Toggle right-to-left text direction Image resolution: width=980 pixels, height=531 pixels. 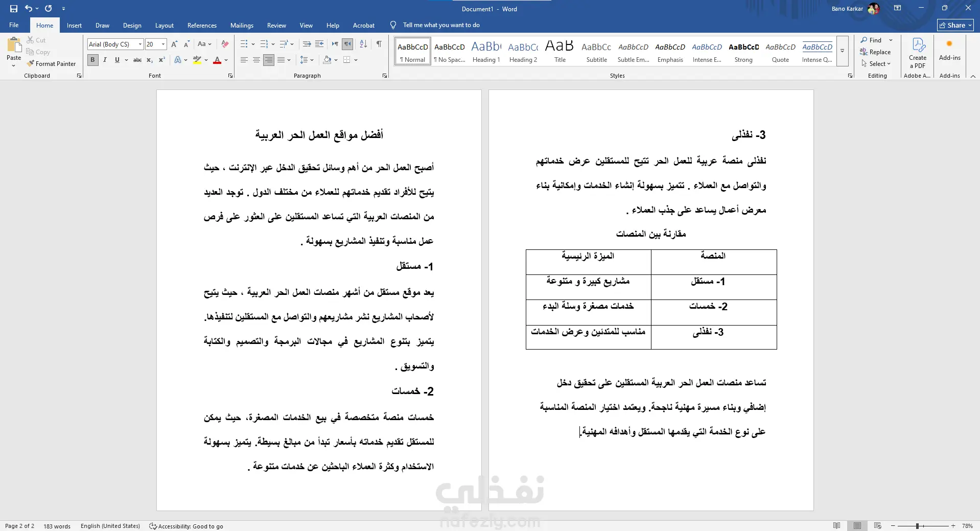pyautogui.click(x=347, y=44)
